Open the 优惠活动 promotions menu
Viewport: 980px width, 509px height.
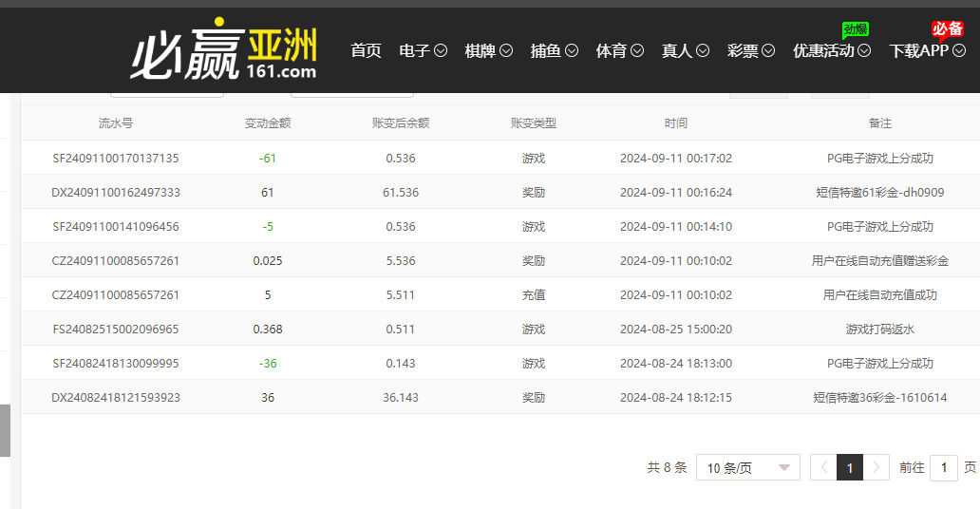tap(831, 51)
